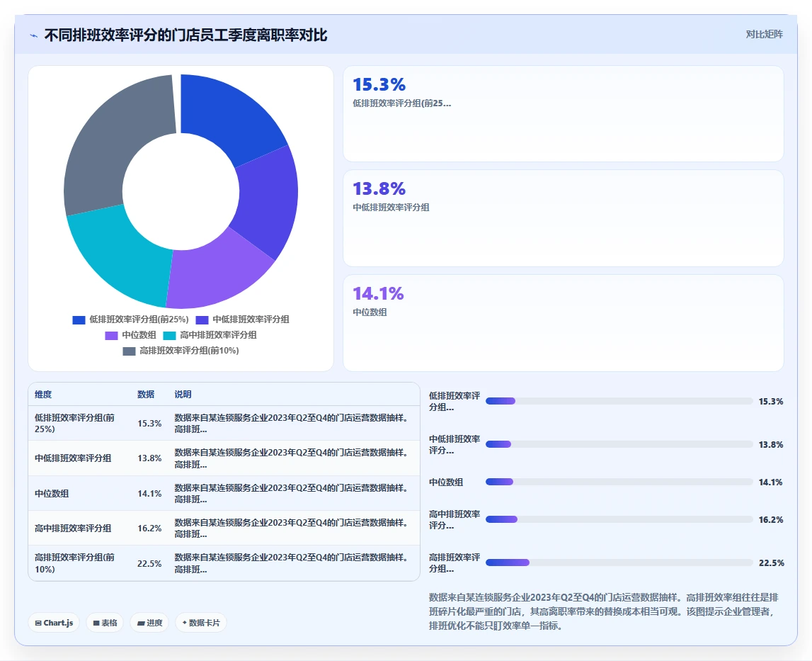Click table cell 低排班效率评分组(前25%)

[79, 424]
